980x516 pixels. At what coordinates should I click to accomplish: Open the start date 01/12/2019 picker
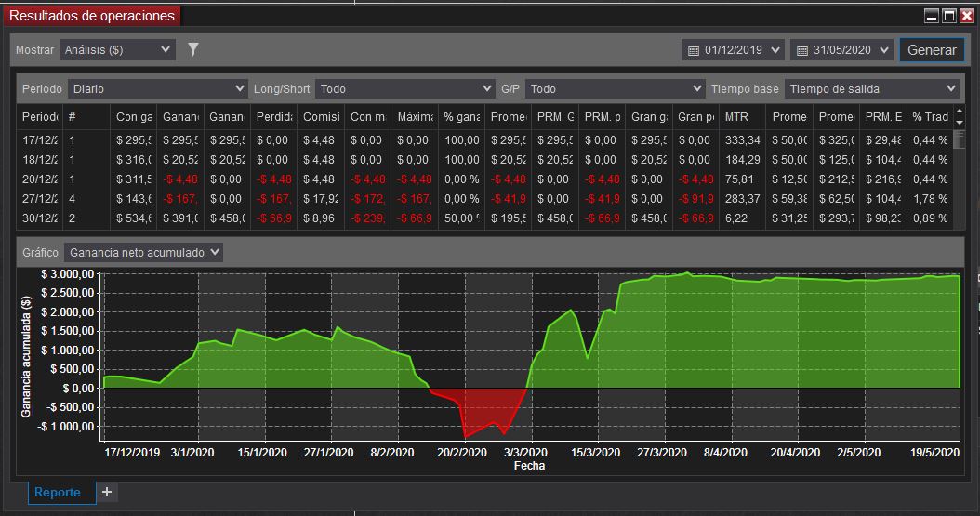[x=733, y=50]
